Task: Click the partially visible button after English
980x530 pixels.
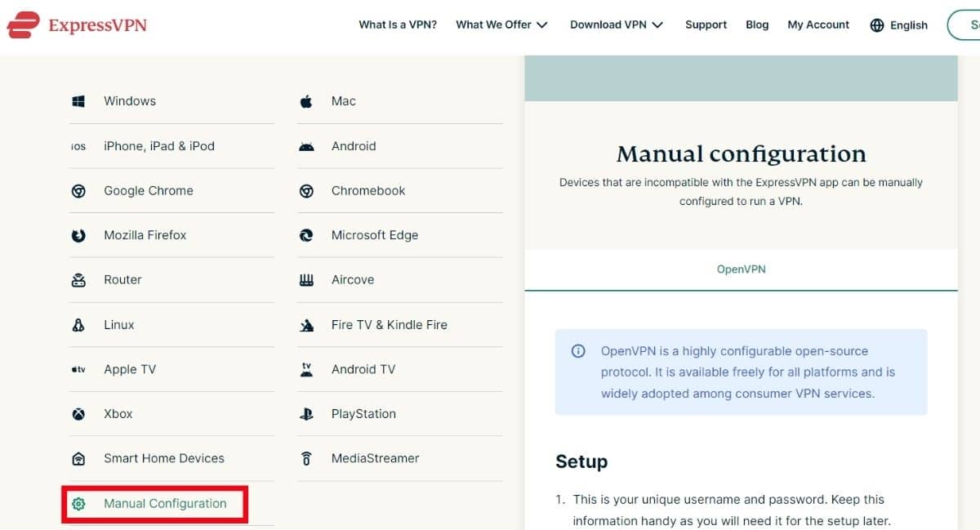Action: point(964,25)
